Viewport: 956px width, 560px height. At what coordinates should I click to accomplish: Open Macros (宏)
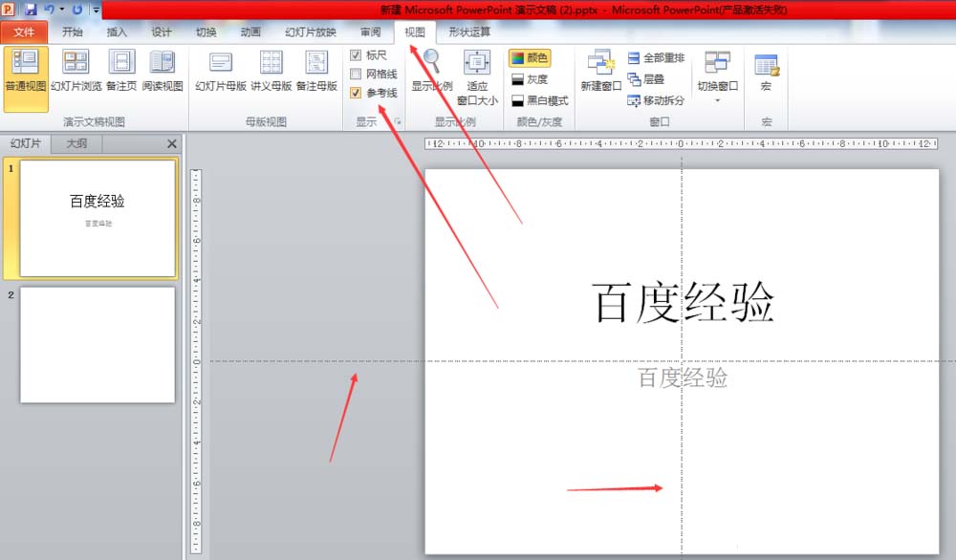pyautogui.click(x=766, y=72)
